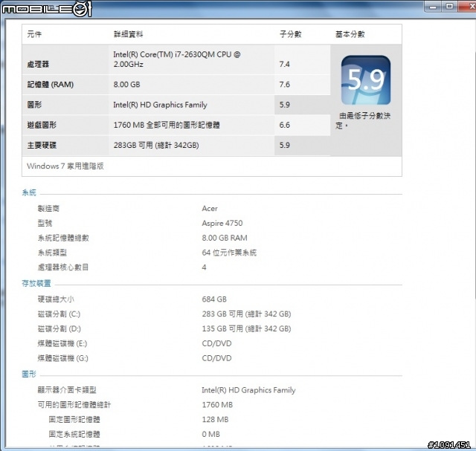This screenshot has height=451, width=476.
Task: Click the D: partition 135 GB value
Action: pyautogui.click(x=246, y=328)
